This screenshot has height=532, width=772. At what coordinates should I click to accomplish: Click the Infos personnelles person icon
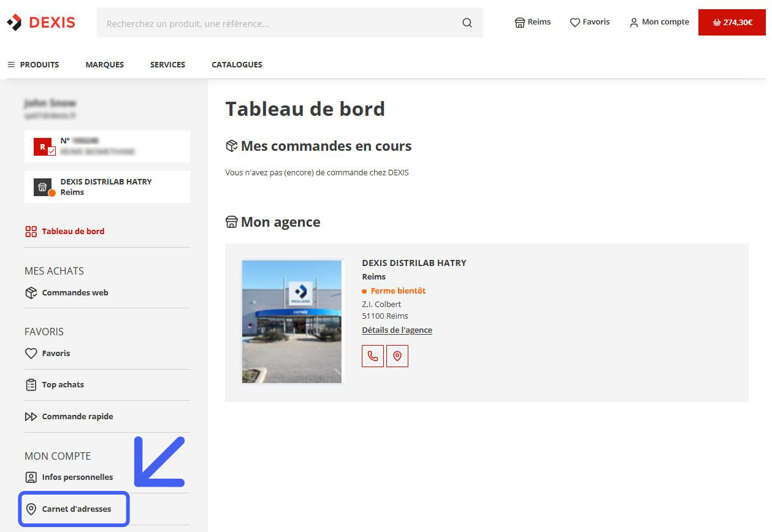[x=31, y=477]
